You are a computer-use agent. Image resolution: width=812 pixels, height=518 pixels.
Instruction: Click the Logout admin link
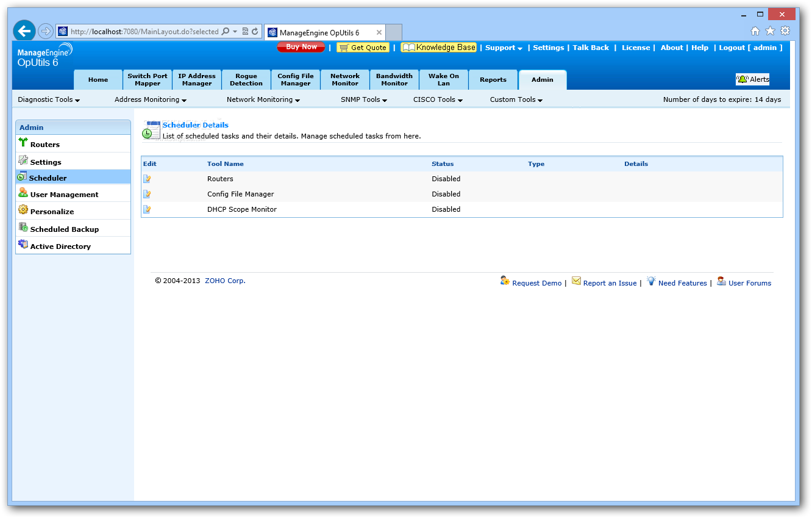(750, 48)
